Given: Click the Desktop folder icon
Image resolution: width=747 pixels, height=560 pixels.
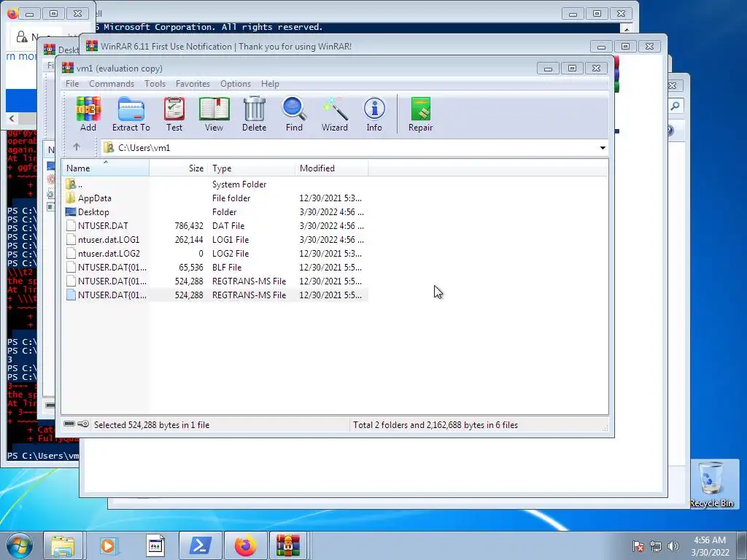Looking at the screenshot, I should pos(71,211).
